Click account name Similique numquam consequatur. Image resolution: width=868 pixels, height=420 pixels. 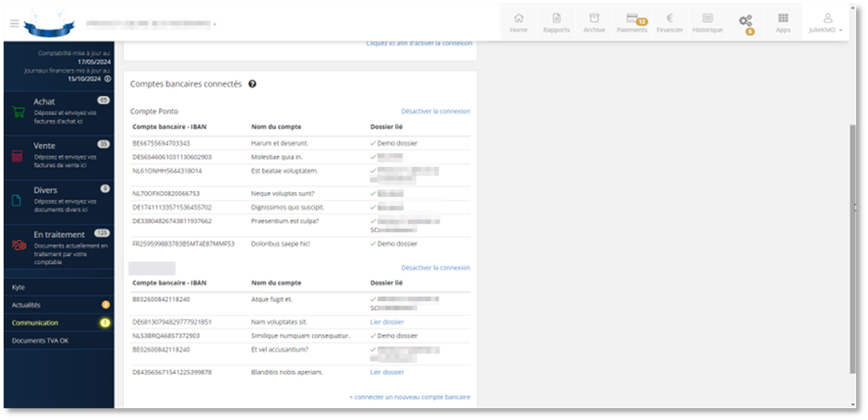[x=301, y=336]
